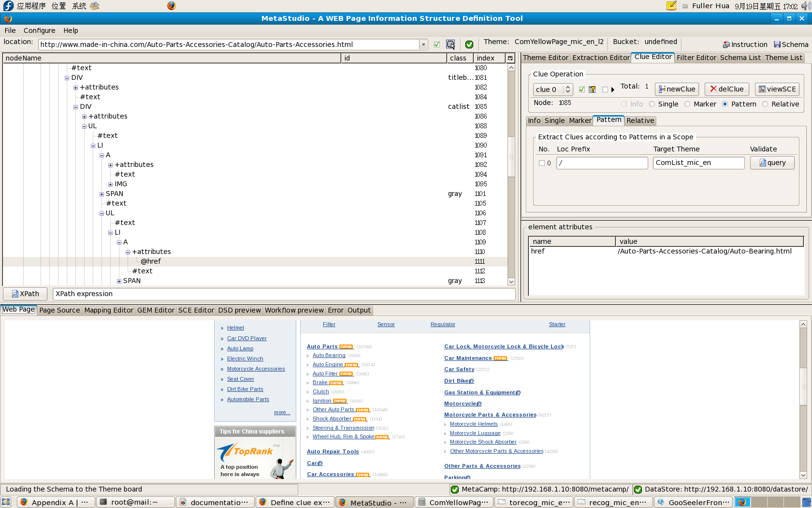The height and width of the screenshot is (508, 812).
Task: Click the Schema save button
Action: 791,45
